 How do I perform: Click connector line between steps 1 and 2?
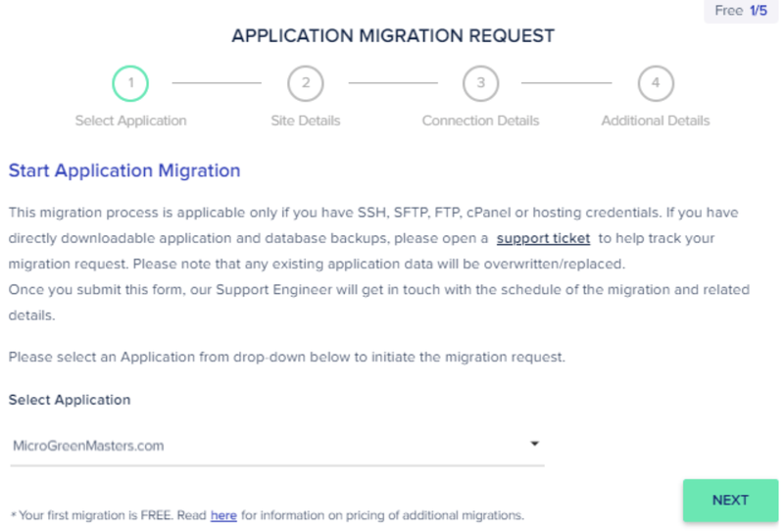(217, 83)
